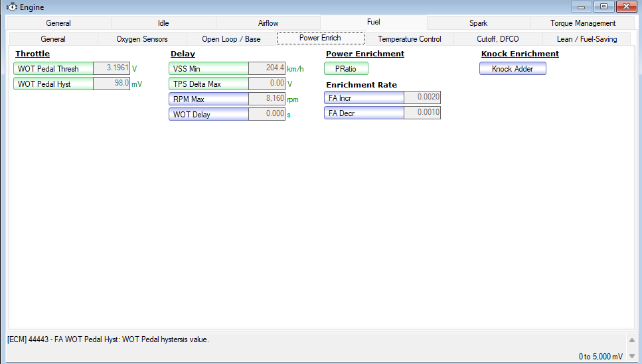Click the WOT Pedal Thresh value field

112,68
